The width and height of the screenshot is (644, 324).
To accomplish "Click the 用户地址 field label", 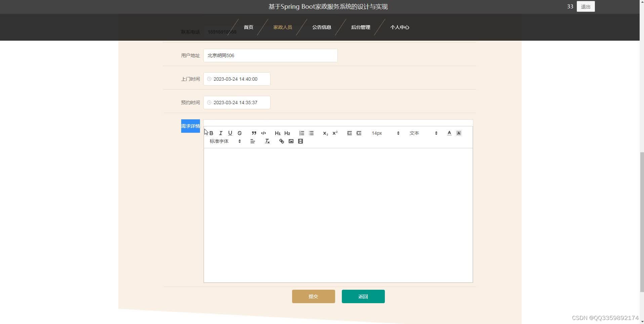I will pyautogui.click(x=191, y=55).
